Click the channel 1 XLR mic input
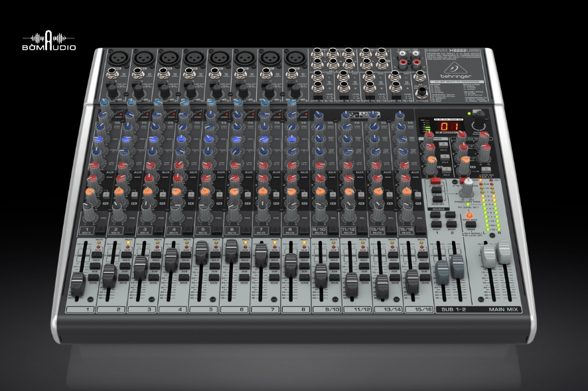 119,58
